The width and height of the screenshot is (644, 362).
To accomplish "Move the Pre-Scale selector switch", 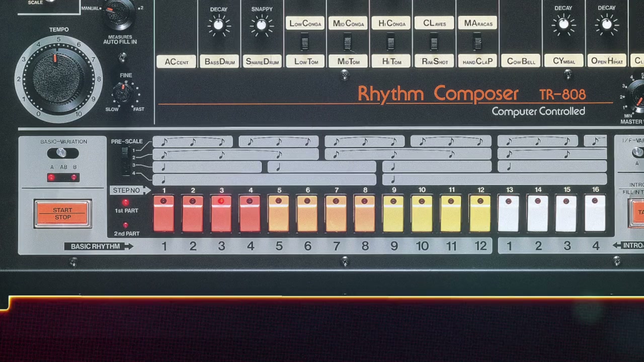I will [x=126, y=161].
